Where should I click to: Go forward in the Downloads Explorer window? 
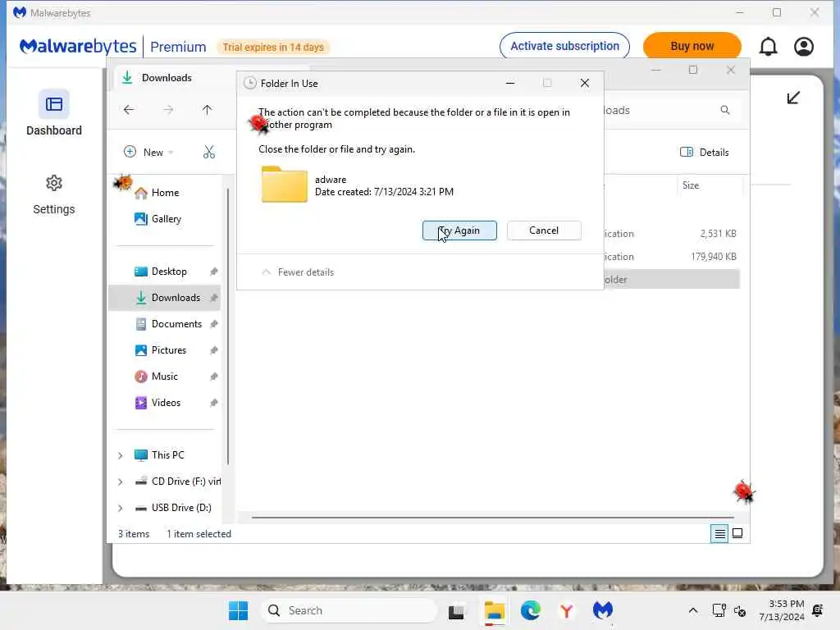pos(168,110)
